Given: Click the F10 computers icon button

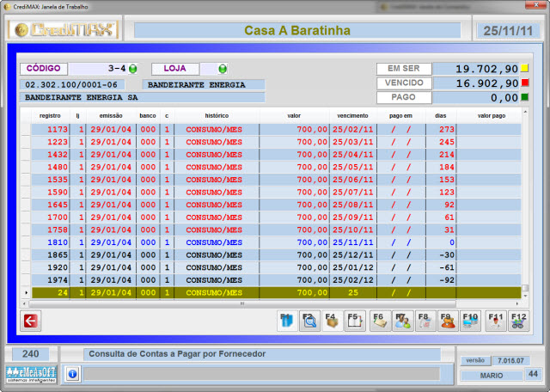Looking at the screenshot, I should tap(470, 321).
